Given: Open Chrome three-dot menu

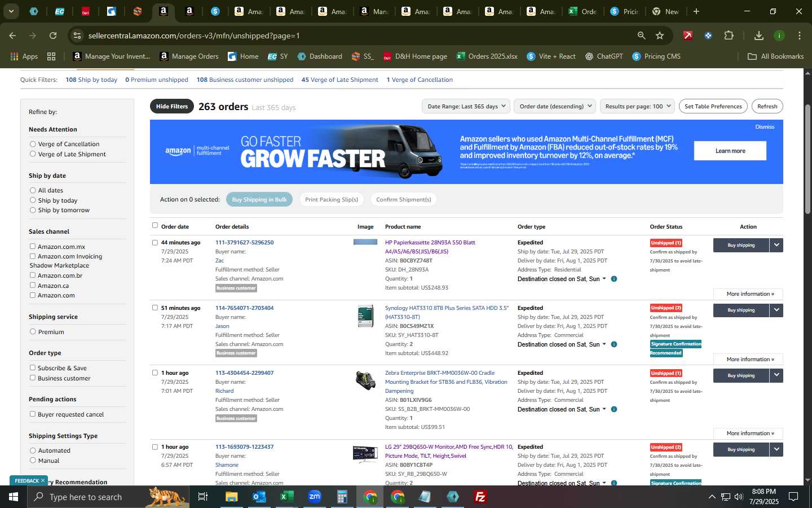Looking at the screenshot, I should click(x=800, y=36).
